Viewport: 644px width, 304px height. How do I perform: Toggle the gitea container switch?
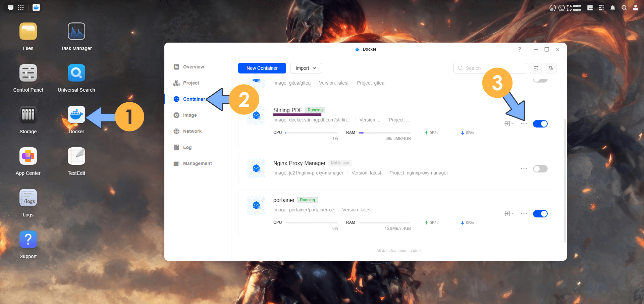pos(540,80)
